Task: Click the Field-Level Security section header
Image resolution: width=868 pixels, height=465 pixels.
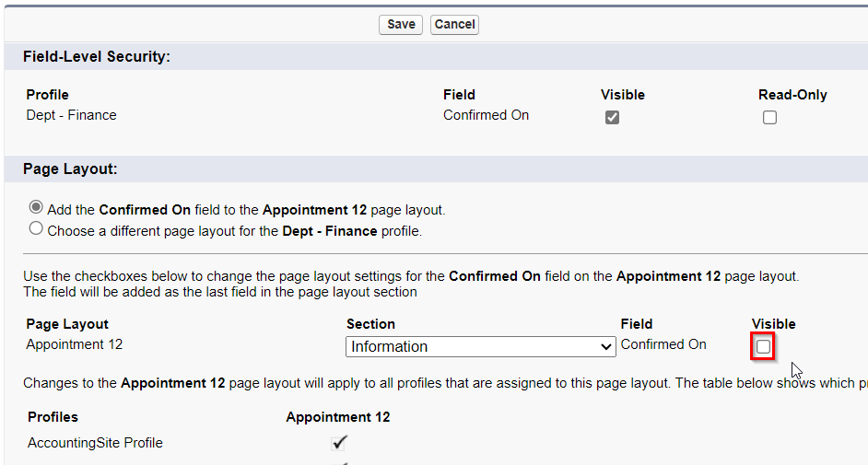Action: [x=97, y=56]
